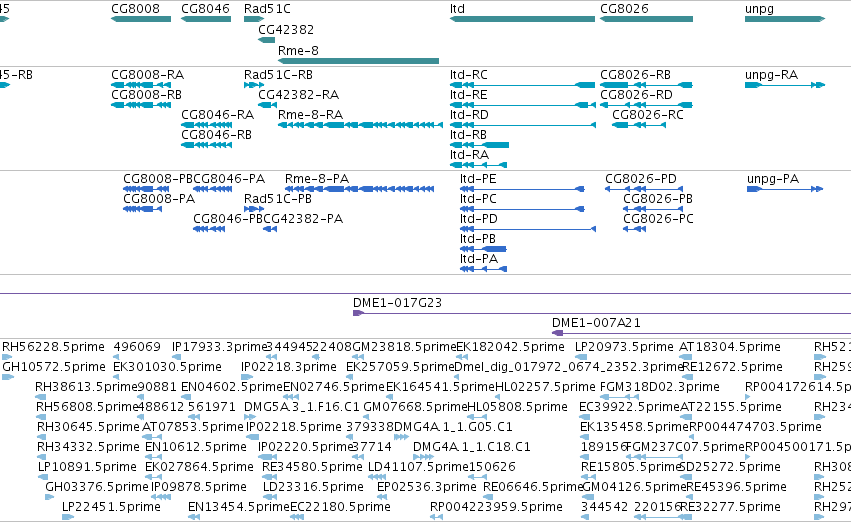The image size is (851, 522).
Task: Select the DME1-007A21 BAC clone label
Action: [x=596, y=323]
